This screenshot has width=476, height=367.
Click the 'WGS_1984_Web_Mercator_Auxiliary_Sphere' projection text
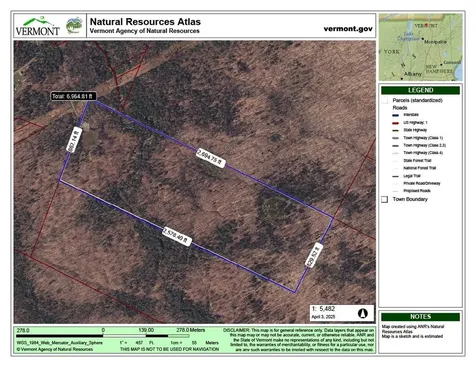(60, 343)
